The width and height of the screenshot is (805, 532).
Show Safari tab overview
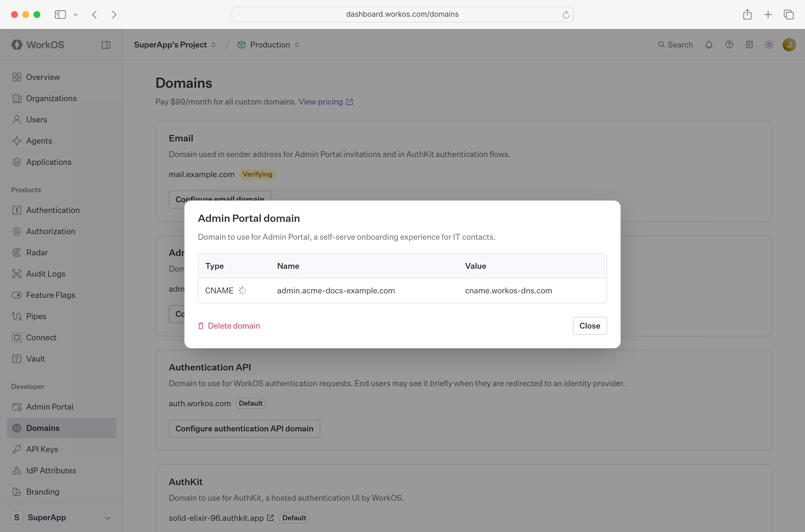coord(789,15)
